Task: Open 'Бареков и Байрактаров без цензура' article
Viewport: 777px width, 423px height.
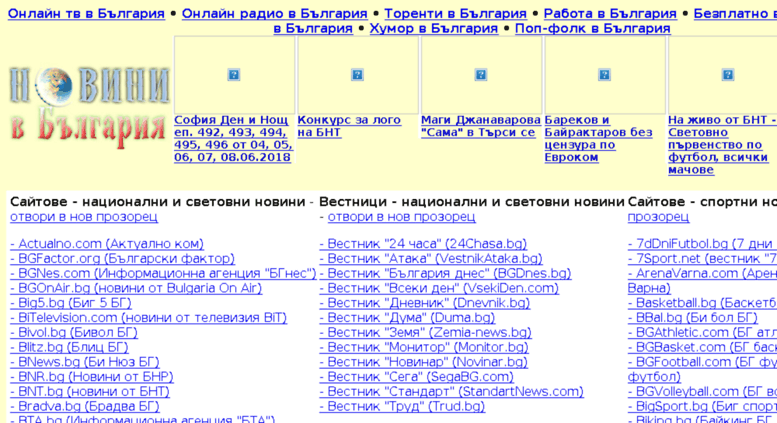Action: pos(599,139)
